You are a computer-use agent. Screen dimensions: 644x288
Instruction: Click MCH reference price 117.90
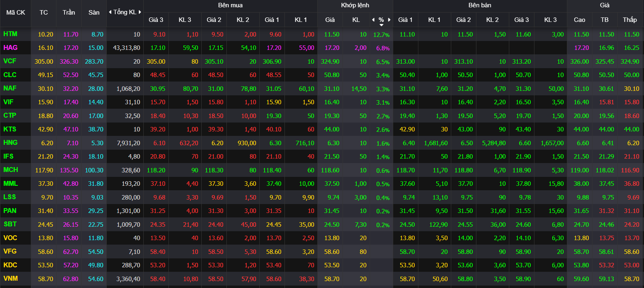tap(44, 170)
